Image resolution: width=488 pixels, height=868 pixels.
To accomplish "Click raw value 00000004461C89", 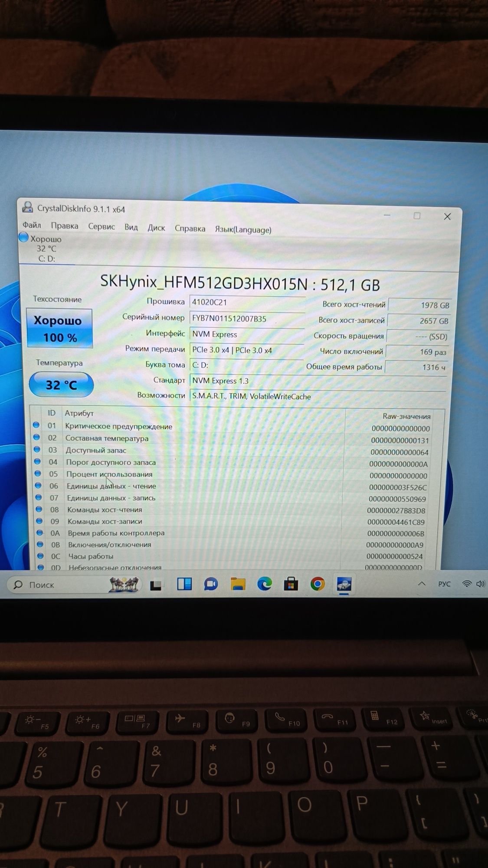I will point(396,522).
